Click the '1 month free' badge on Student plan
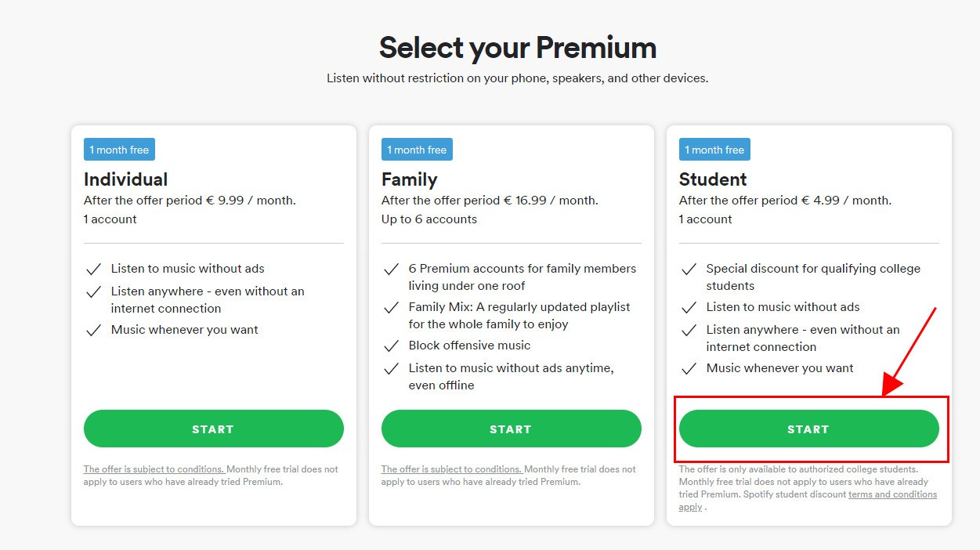 pyautogui.click(x=714, y=149)
